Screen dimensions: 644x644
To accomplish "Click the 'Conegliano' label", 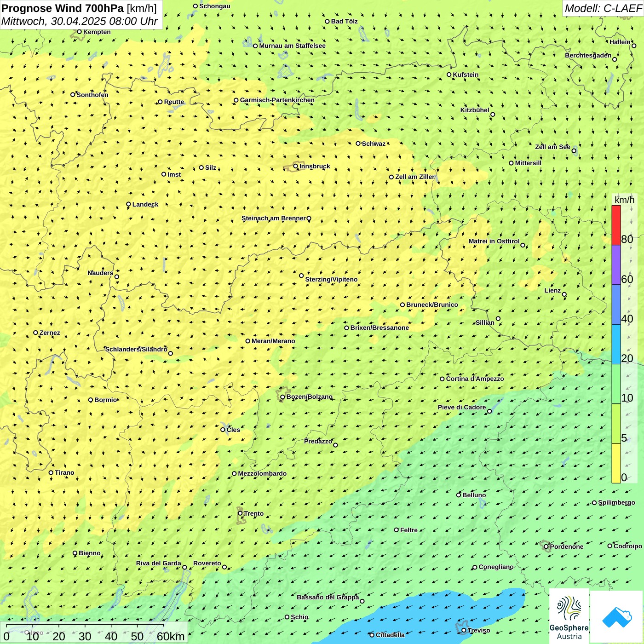I will [496, 567].
